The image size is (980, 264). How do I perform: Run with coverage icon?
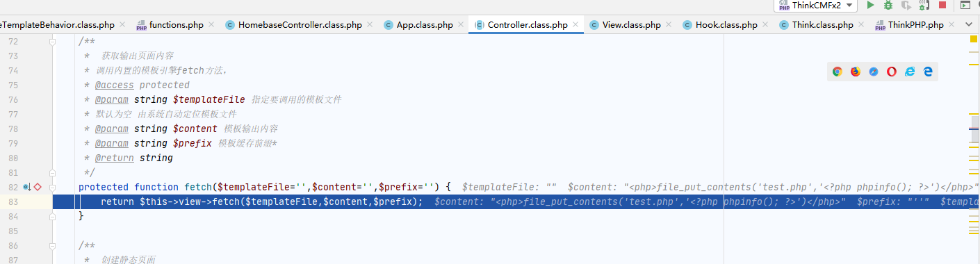click(x=906, y=5)
